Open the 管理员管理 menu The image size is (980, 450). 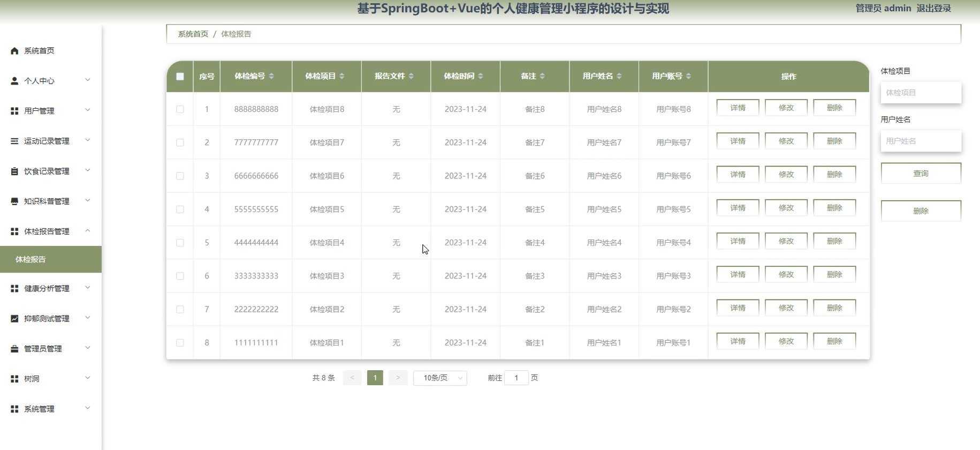click(51, 349)
